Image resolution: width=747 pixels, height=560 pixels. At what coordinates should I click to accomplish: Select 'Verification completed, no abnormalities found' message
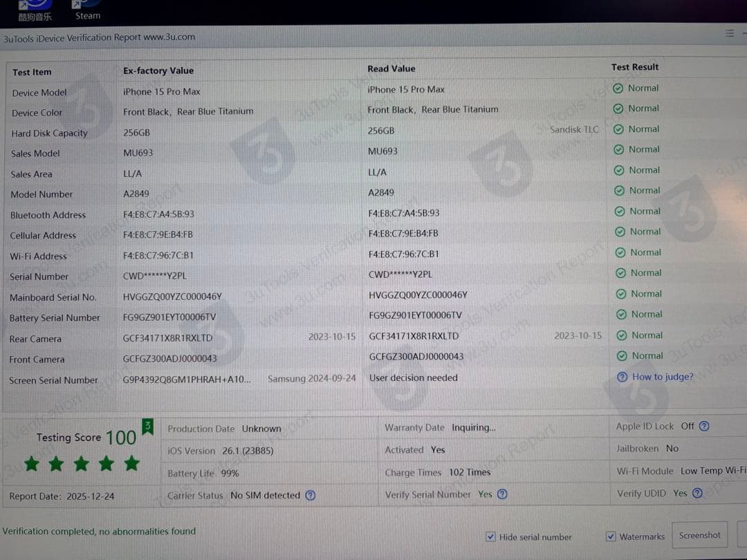[x=99, y=531]
